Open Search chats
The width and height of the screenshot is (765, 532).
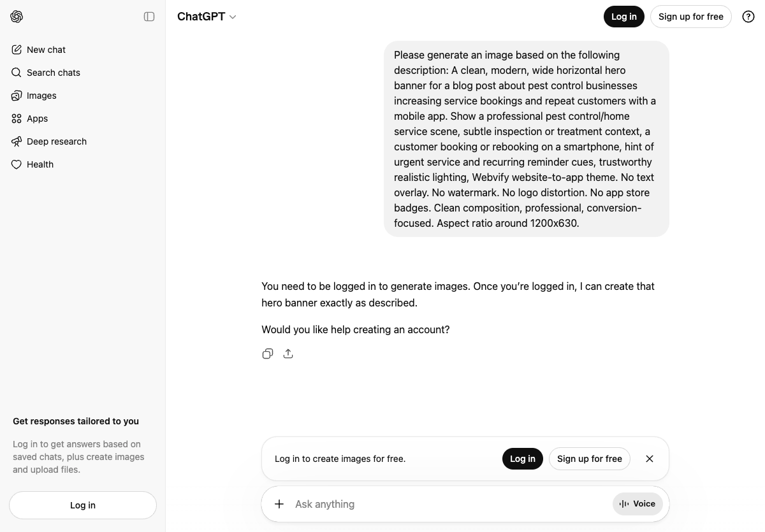[x=53, y=73]
